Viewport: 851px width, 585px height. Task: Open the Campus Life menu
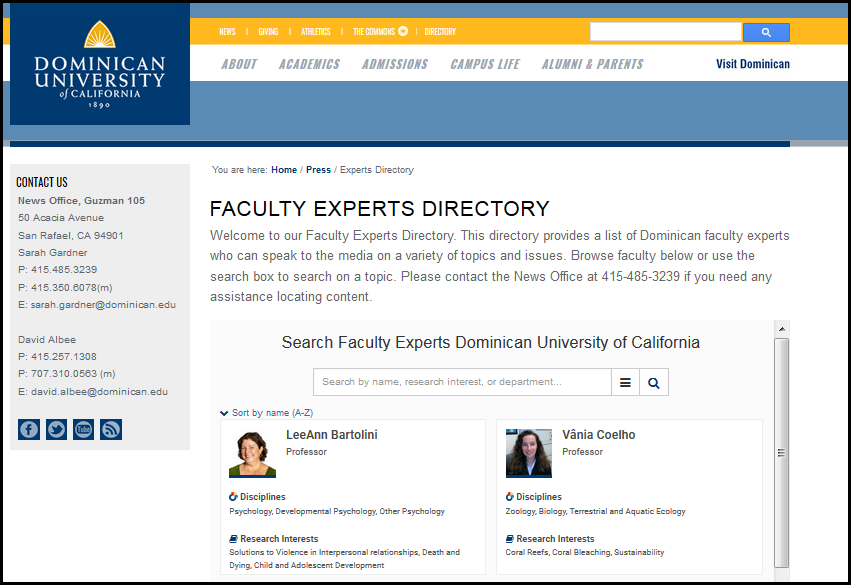[485, 64]
